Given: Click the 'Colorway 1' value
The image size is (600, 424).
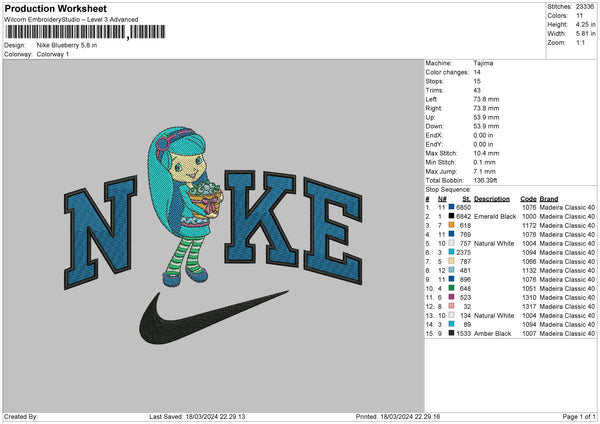Looking at the screenshot, I should [x=53, y=54].
